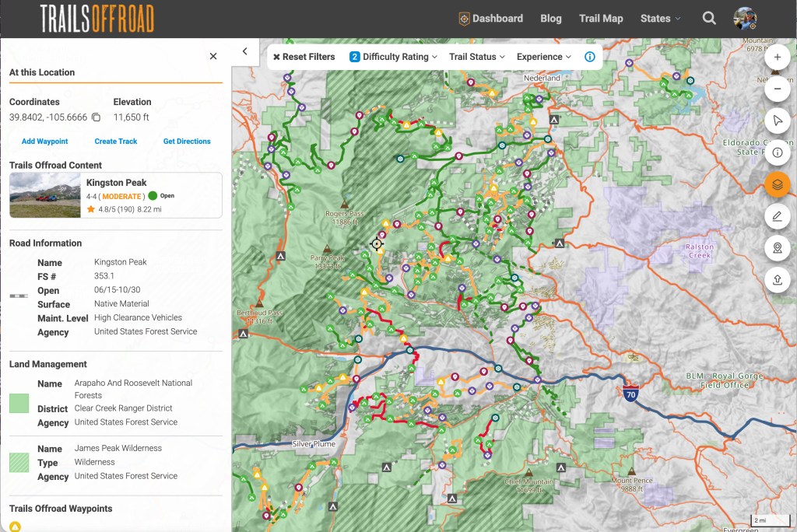
Task: Open the Trail Map page
Action: pos(601,19)
